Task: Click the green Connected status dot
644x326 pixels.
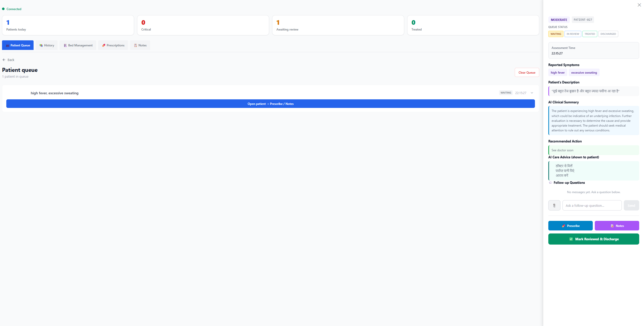Action: point(3,9)
